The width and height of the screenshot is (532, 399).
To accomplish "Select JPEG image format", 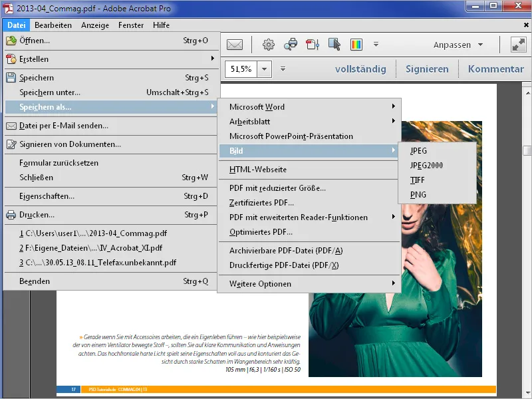I will click(437, 151).
